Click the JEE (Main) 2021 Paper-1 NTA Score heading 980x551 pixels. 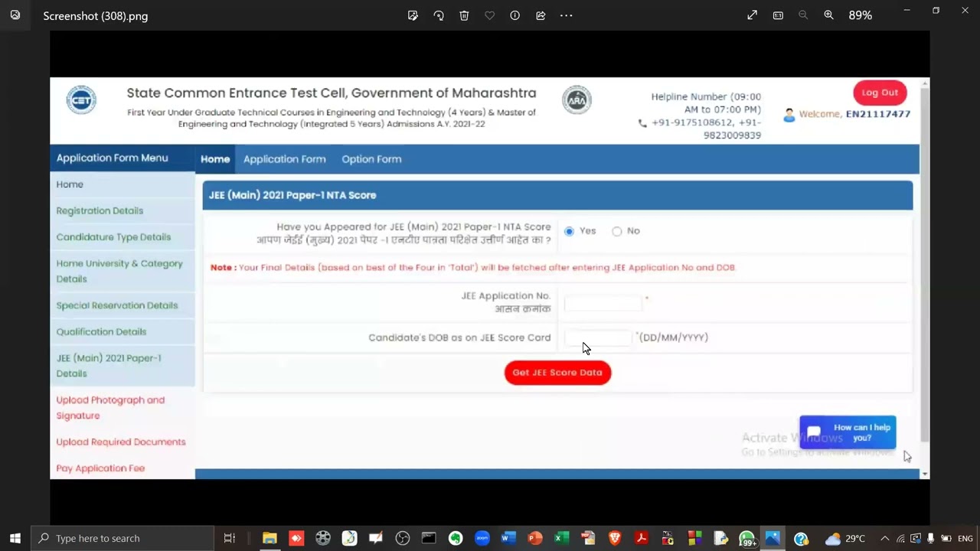coord(292,195)
